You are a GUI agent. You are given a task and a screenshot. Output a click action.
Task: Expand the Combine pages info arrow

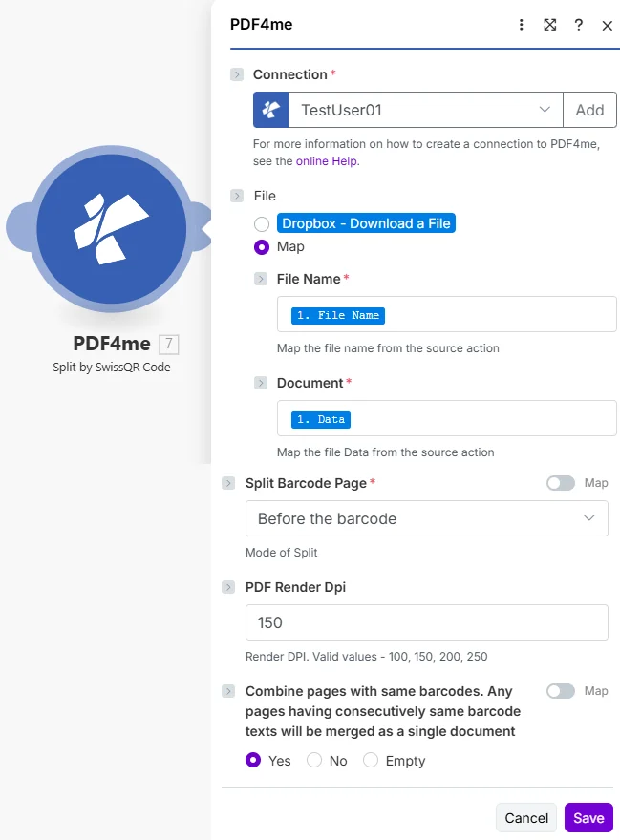pyautogui.click(x=228, y=691)
